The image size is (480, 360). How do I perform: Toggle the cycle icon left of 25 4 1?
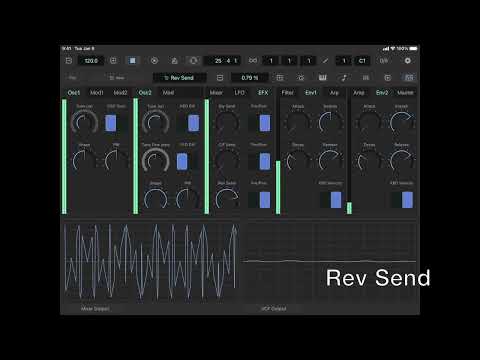tap(194, 61)
